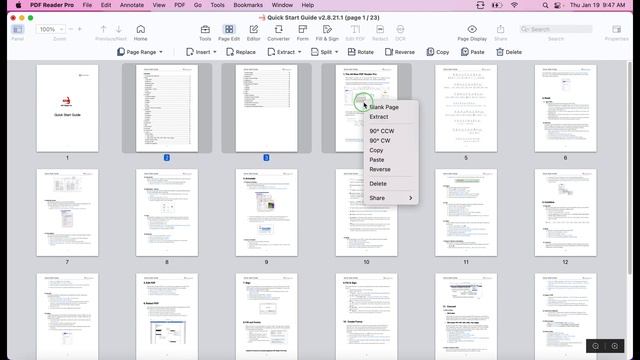Click the Delete pages trash button
Screen dimensions: 640x360
pyautogui.click(x=509, y=52)
